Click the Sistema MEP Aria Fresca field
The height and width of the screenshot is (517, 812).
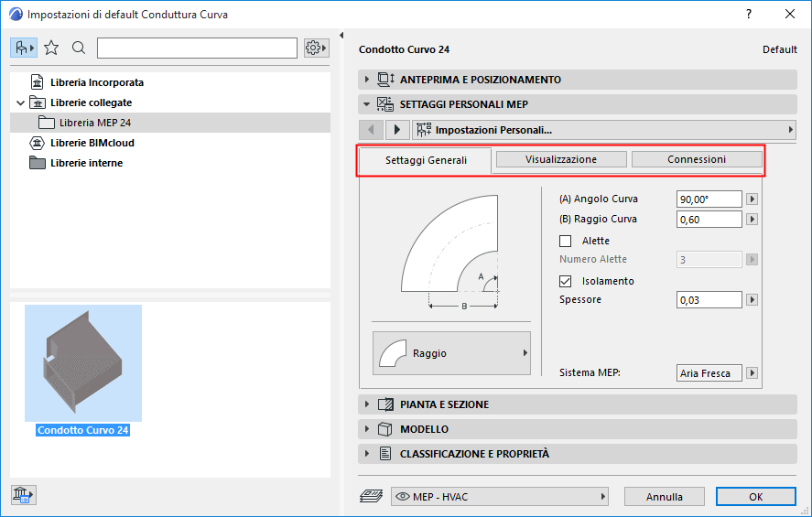pyautogui.click(x=709, y=373)
